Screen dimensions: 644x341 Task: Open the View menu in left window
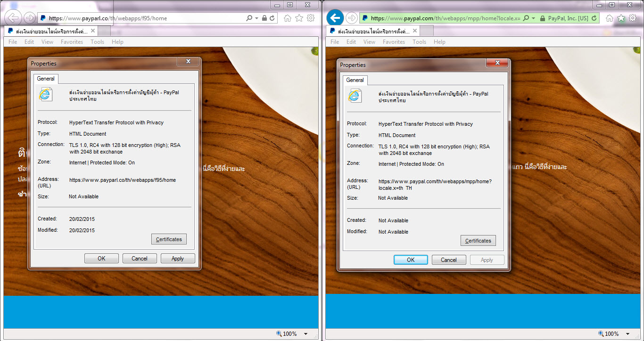click(47, 42)
